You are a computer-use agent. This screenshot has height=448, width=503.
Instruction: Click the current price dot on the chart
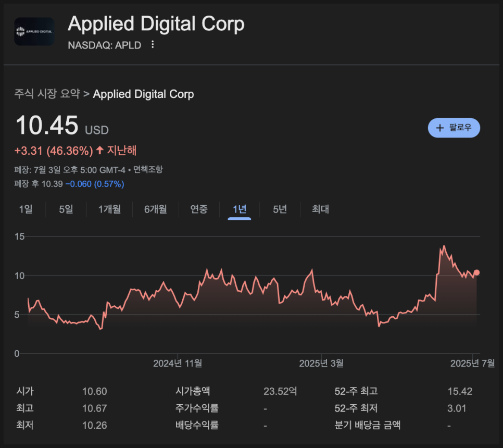tap(476, 272)
